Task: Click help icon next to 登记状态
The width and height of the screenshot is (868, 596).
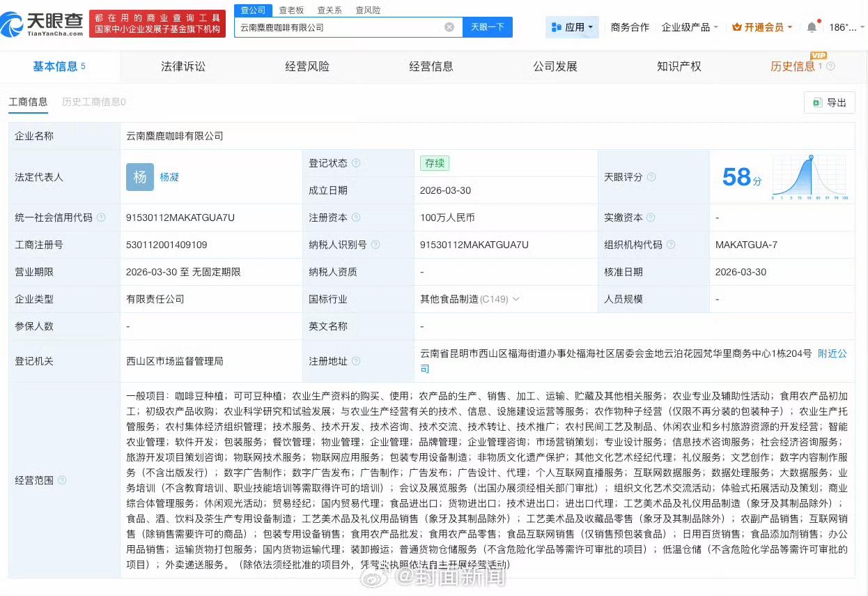Action: pyautogui.click(x=356, y=163)
